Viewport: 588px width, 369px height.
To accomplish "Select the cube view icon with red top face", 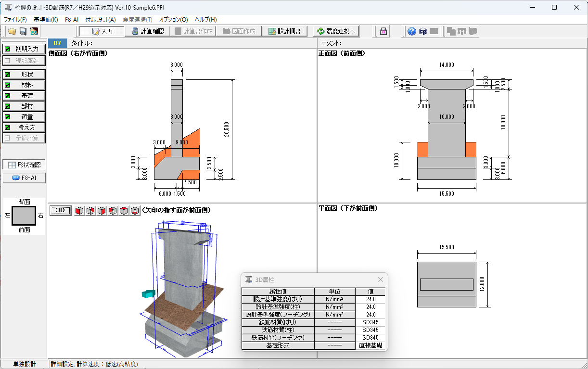I will 124,211.
